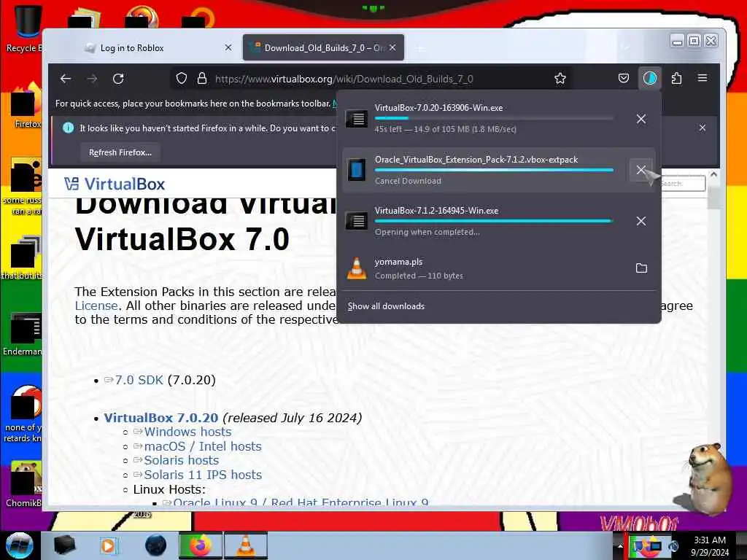
Task: Open the macOS / Intel hosts link
Action: (203, 446)
